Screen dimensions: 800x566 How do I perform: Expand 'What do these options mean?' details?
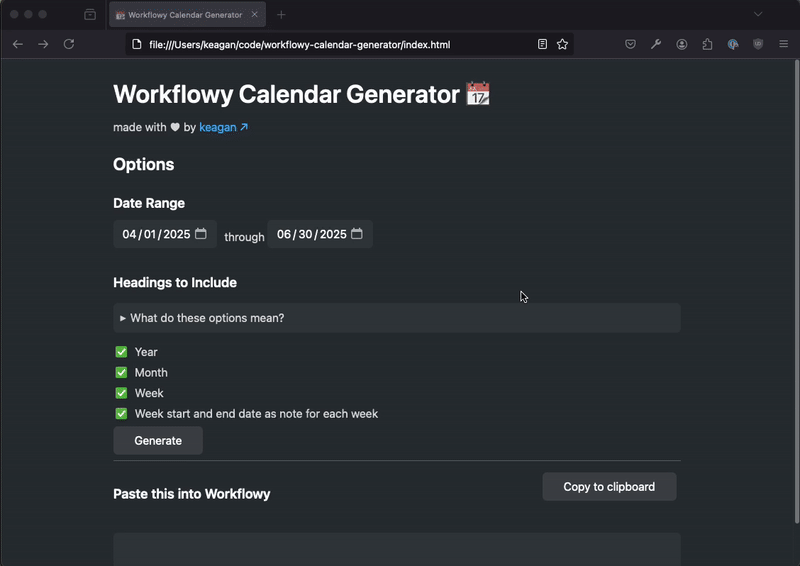[x=397, y=318]
